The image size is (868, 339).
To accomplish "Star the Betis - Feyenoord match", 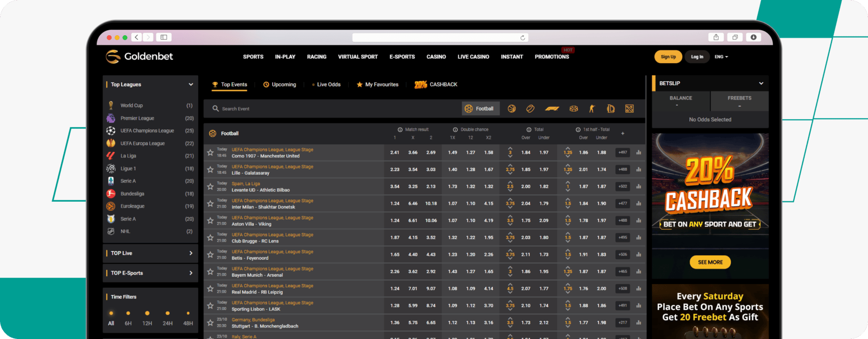I will (210, 254).
